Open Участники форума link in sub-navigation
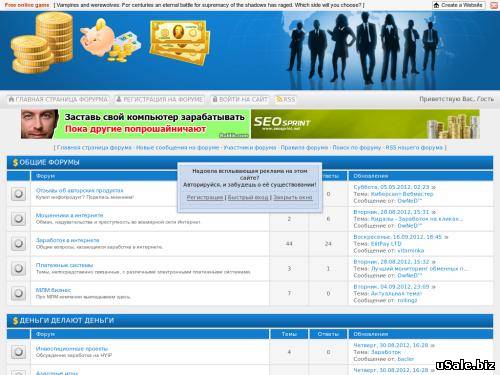 250,147
